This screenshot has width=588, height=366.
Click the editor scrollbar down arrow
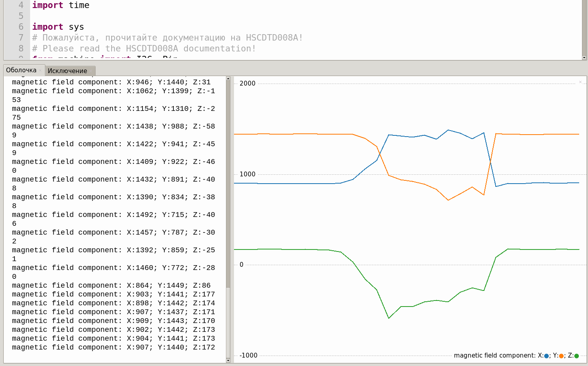coord(584,58)
